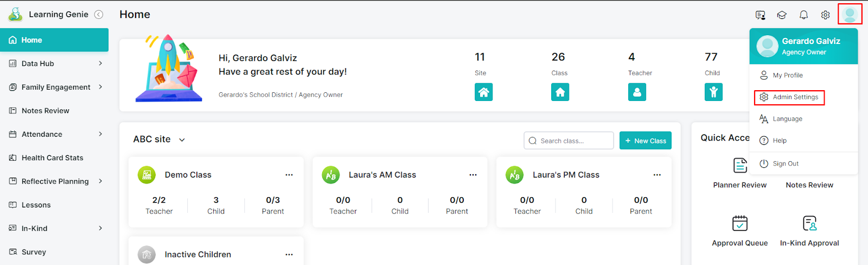Open the graduation cap icon in header

click(x=782, y=15)
